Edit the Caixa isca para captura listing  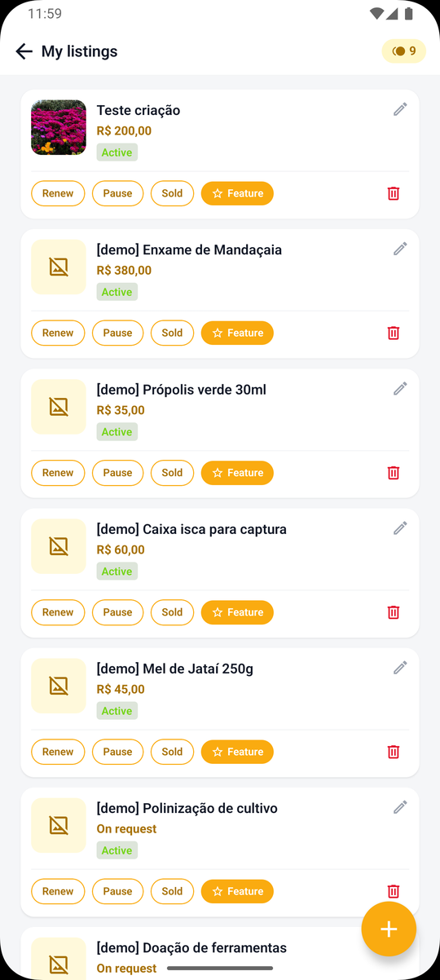[x=400, y=528]
